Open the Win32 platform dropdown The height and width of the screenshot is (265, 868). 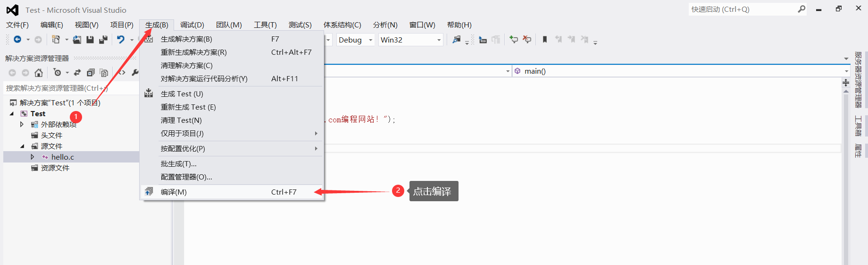click(x=410, y=40)
